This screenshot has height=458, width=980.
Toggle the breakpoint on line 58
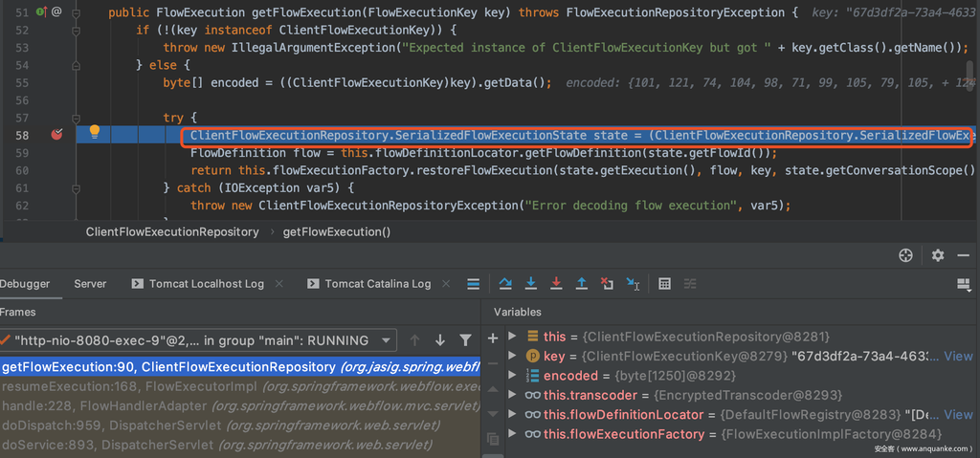(56, 135)
